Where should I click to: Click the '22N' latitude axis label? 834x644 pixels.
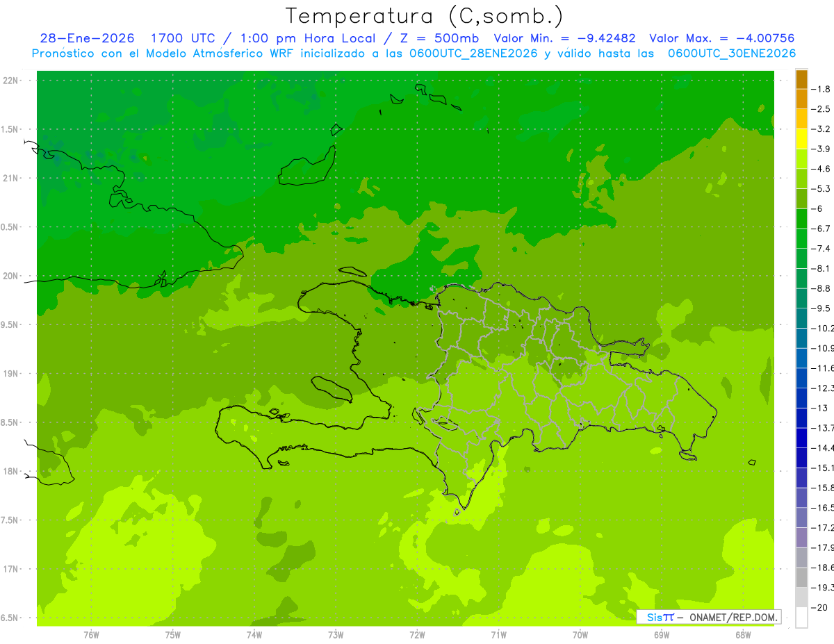point(10,81)
